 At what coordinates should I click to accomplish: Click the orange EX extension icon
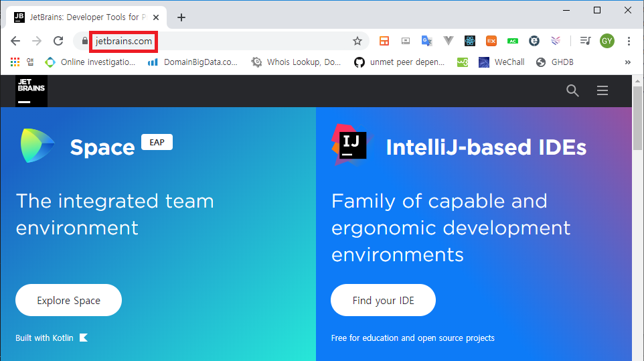pos(491,41)
